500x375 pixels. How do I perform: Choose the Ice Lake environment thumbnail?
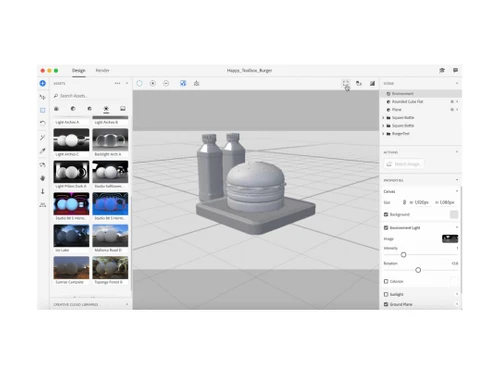click(71, 236)
